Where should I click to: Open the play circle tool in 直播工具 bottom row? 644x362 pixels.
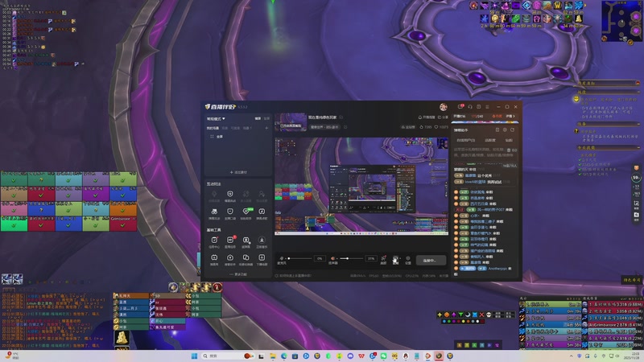(x=230, y=259)
